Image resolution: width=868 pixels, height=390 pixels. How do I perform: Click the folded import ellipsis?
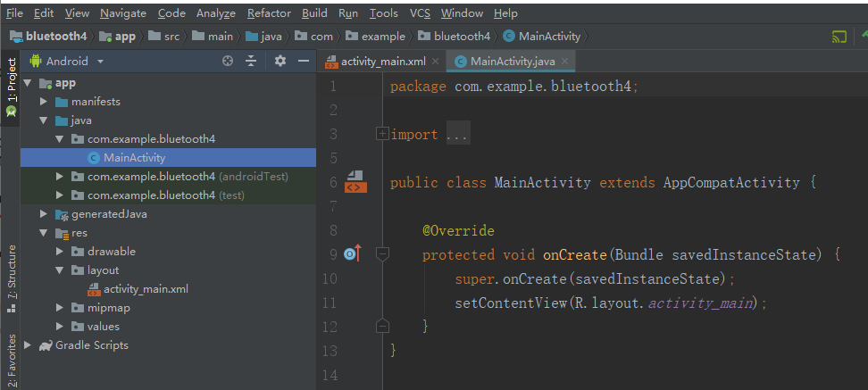(x=458, y=134)
